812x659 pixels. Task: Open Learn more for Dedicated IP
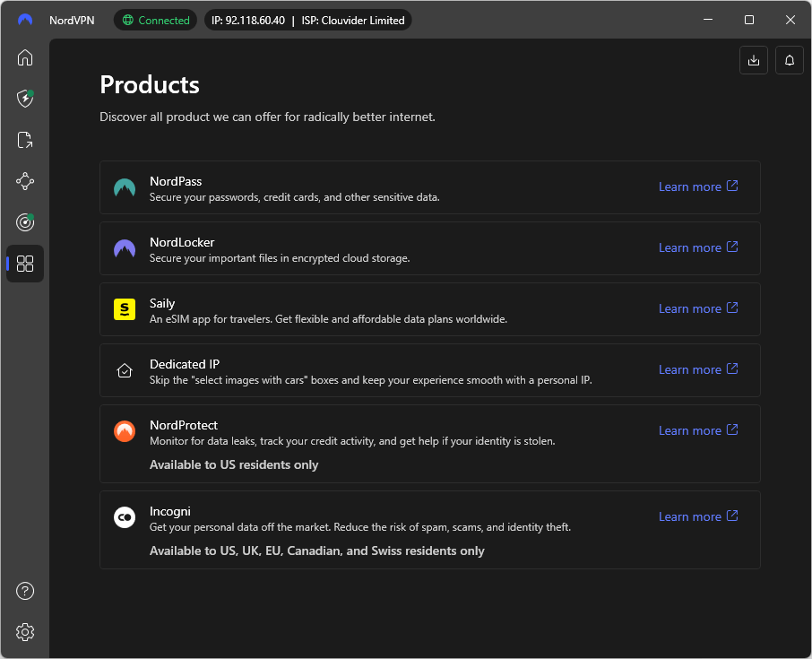(x=698, y=369)
